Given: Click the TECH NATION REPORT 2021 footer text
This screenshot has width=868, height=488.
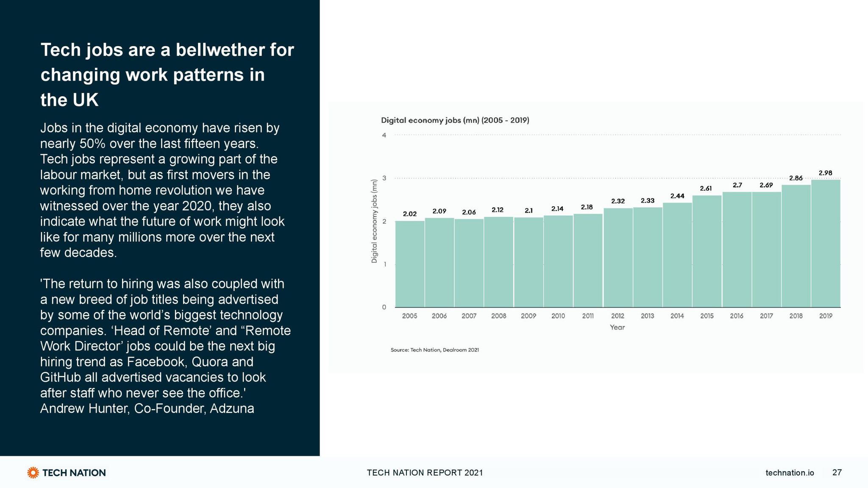Looking at the screenshot, I should (425, 473).
